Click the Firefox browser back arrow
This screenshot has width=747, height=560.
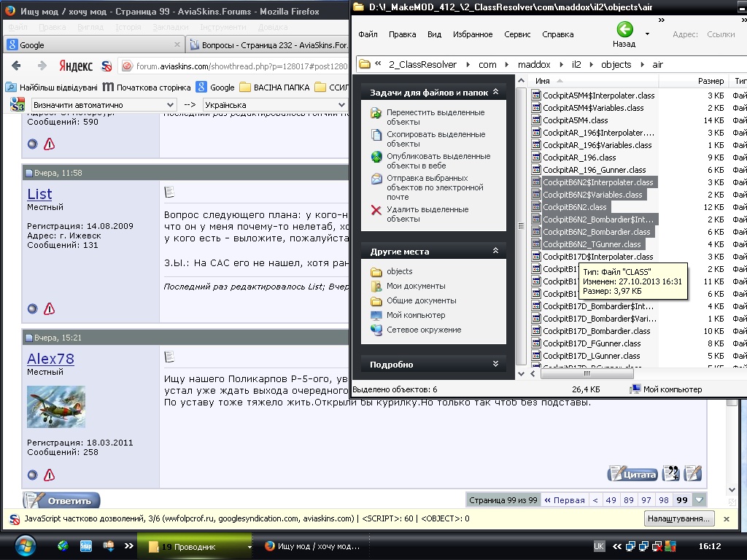coord(16,66)
